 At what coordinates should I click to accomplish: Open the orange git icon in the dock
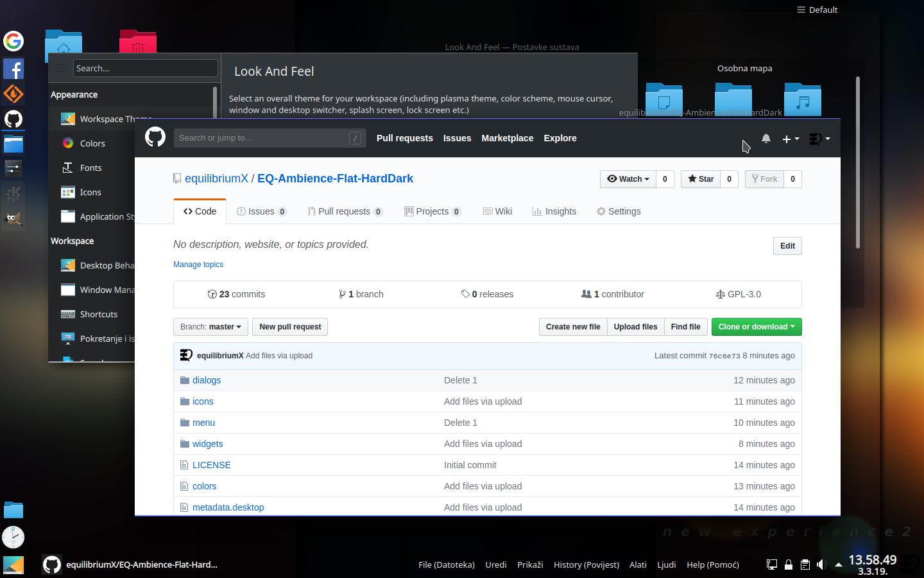(x=13, y=94)
